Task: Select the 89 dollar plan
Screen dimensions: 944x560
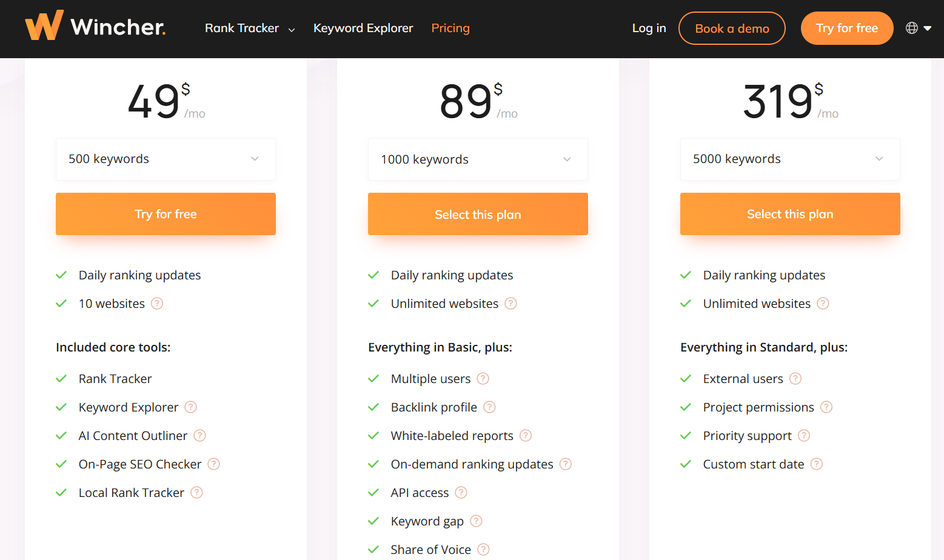Action: (478, 215)
